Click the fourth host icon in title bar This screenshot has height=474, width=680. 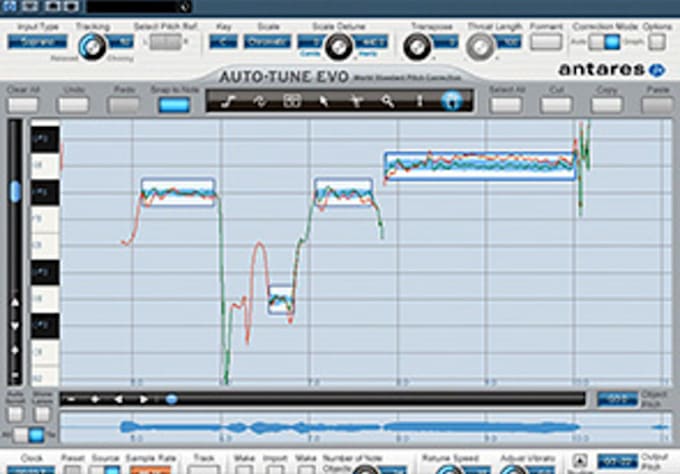[70, 6]
